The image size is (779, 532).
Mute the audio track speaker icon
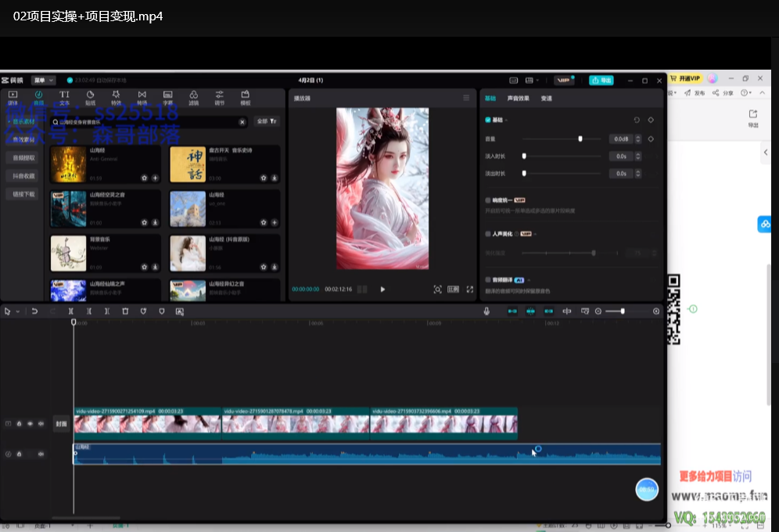coord(41,454)
